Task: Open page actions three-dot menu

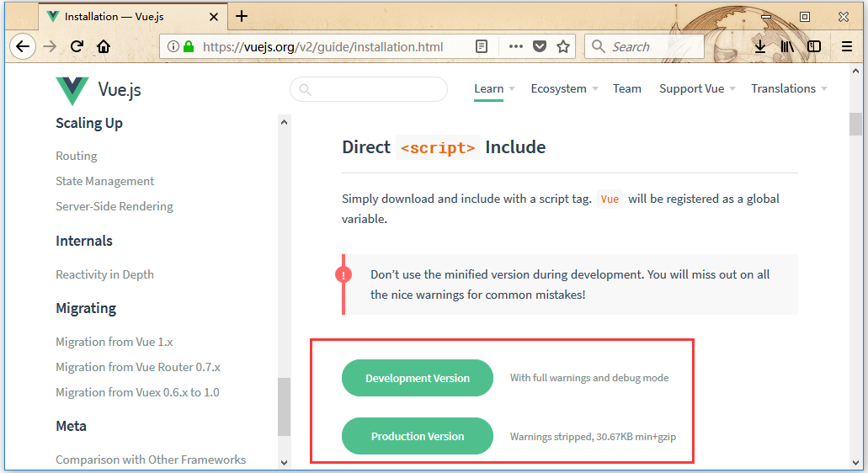Action: point(515,47)
